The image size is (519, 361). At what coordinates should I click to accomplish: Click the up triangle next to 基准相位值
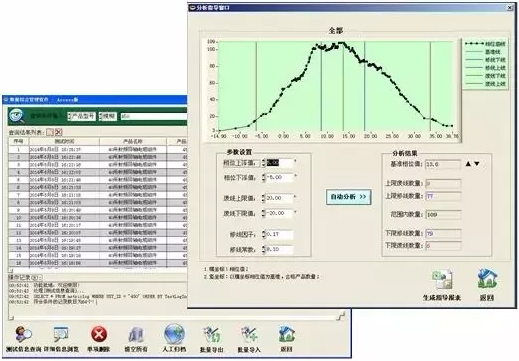pyautogui.click(x=468, y=164)
